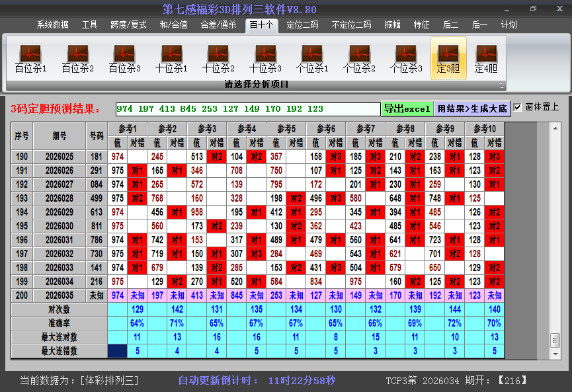
Task: Click the 3码定胆预测结果 text field
Action: point(247,108)
